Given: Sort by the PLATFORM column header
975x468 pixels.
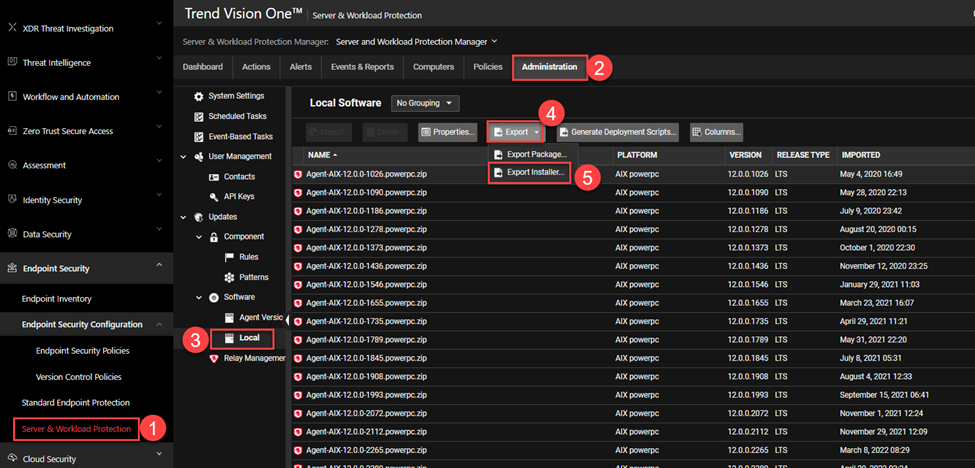Looking at the screenshot, I should click(637, 155).
